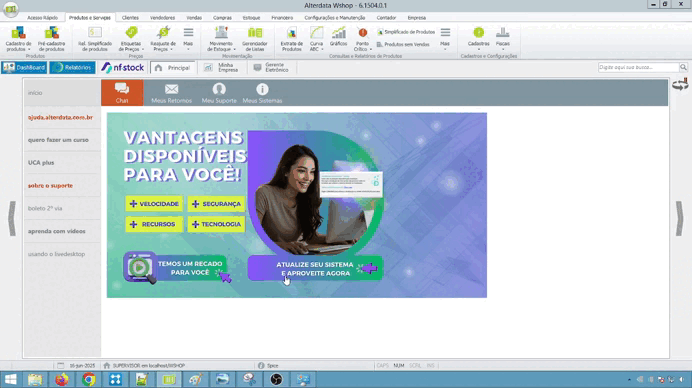The width and height of the screenshot is (692, 388).
Task: Click Etiquetas de Preços ribbon icon
Action: pyautogui.click(x=131, y=33)
